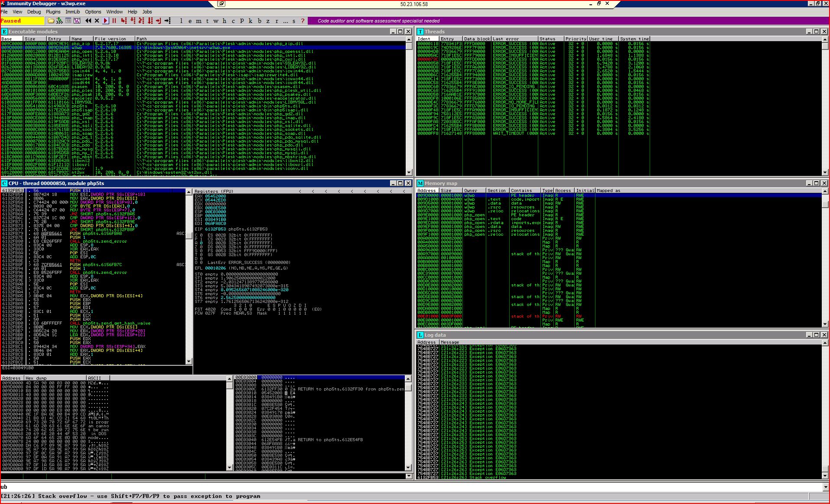Click the down arrow of disassembly pane scrollbar
Screen dimensions: 830x504
point(189,361)
